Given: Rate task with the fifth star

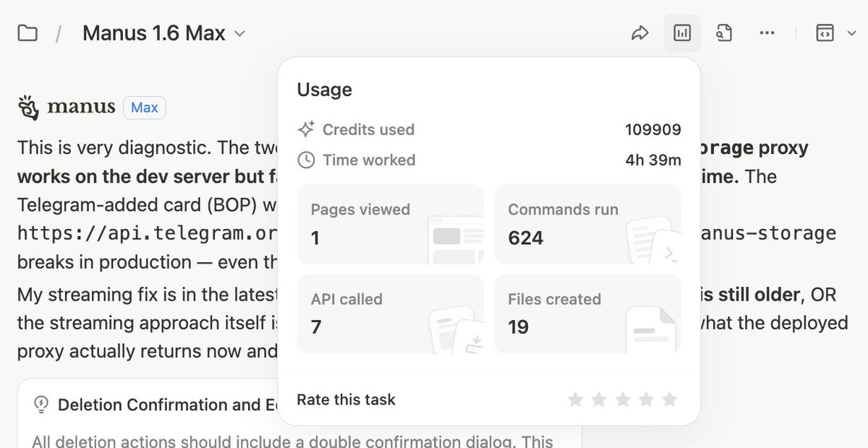Looking at the screenshot, I should coord(670,400).
